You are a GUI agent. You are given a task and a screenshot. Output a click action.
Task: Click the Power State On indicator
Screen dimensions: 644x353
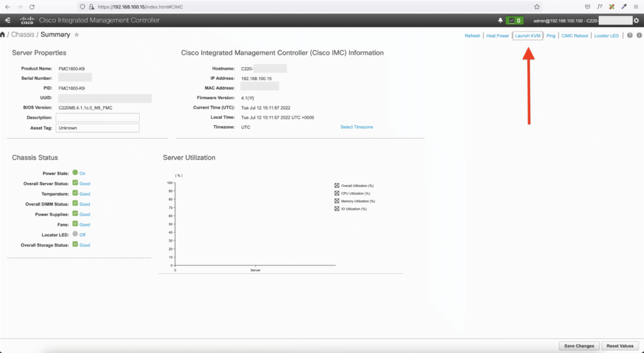coord(78,173)
